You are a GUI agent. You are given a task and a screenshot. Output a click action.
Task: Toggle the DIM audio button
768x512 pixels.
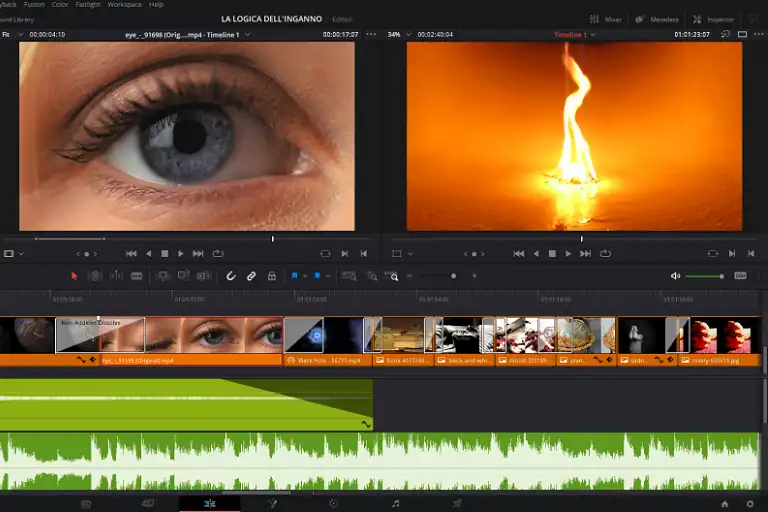tap(740, 276)
